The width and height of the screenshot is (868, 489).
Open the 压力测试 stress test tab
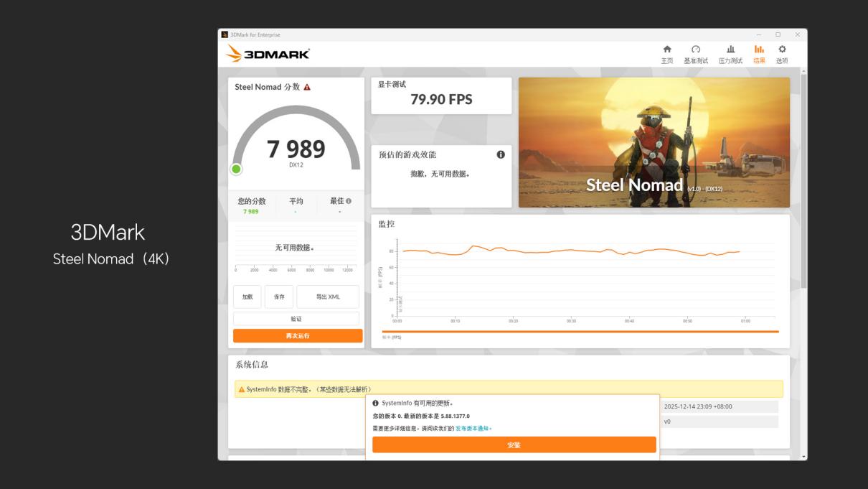tap(730, 54)
